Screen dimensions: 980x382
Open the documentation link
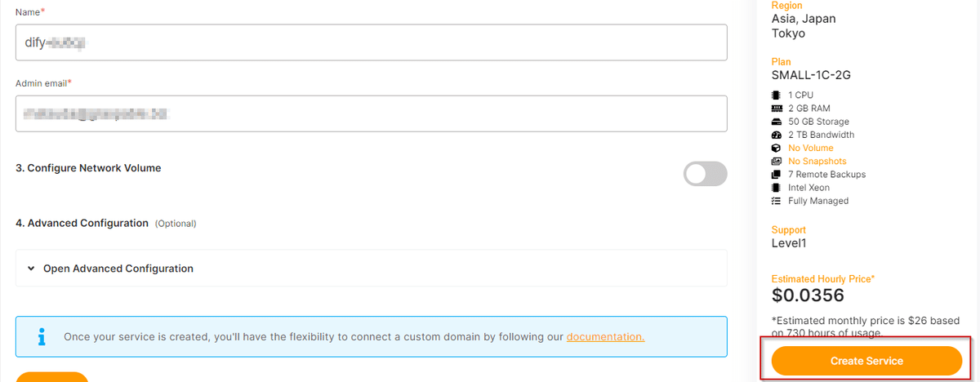pyautogui.click(x=605, y=336)
